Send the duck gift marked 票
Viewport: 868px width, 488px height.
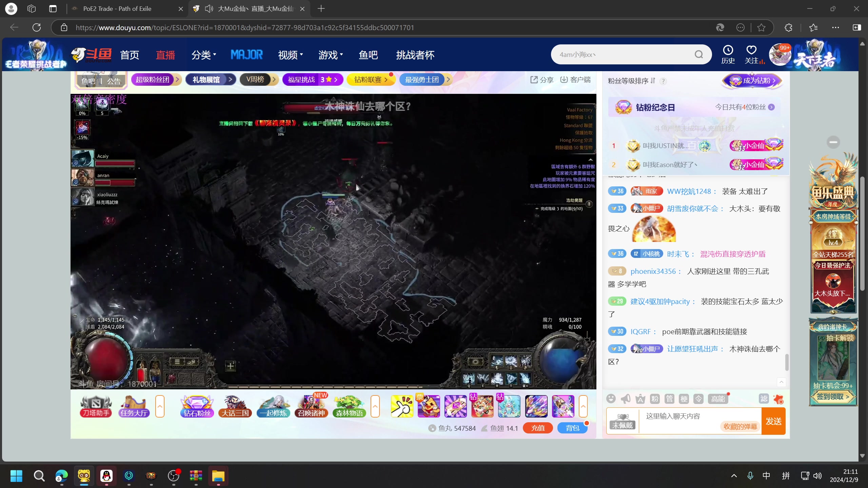[429, 406]
